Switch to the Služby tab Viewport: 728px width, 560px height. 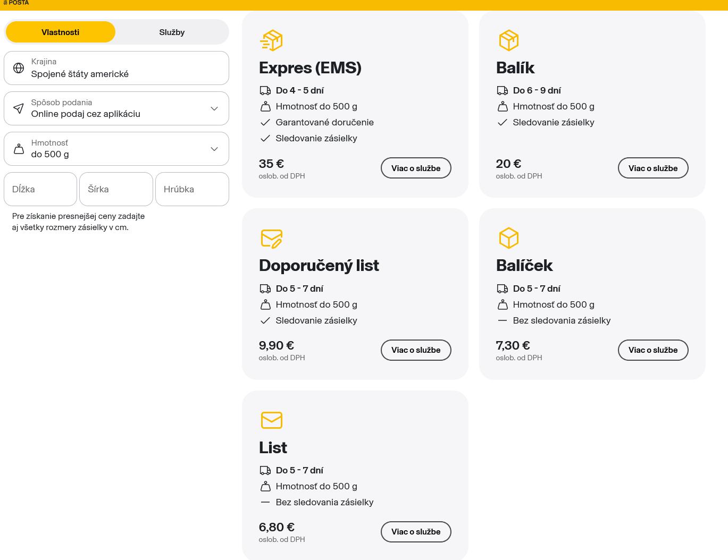tap(172, 32)
